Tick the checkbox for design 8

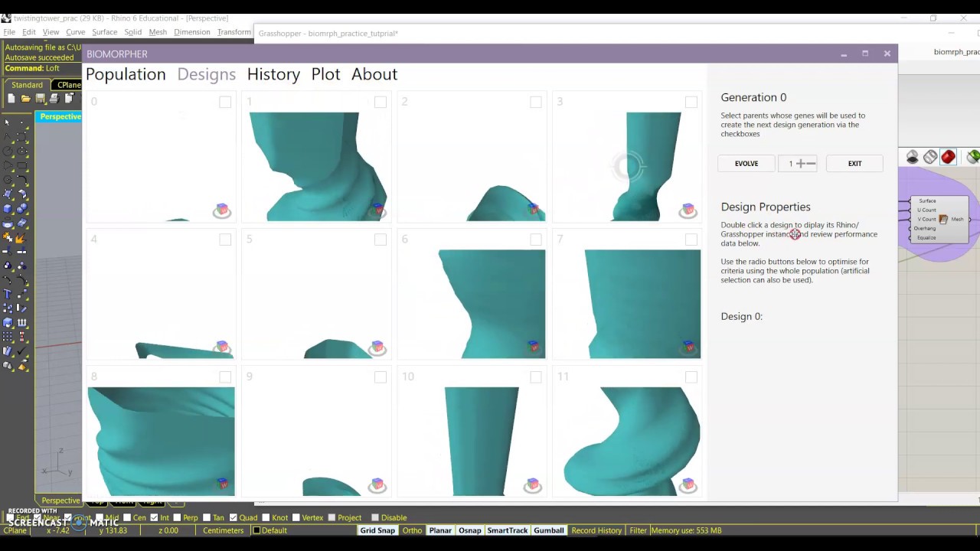pos(225,377)
